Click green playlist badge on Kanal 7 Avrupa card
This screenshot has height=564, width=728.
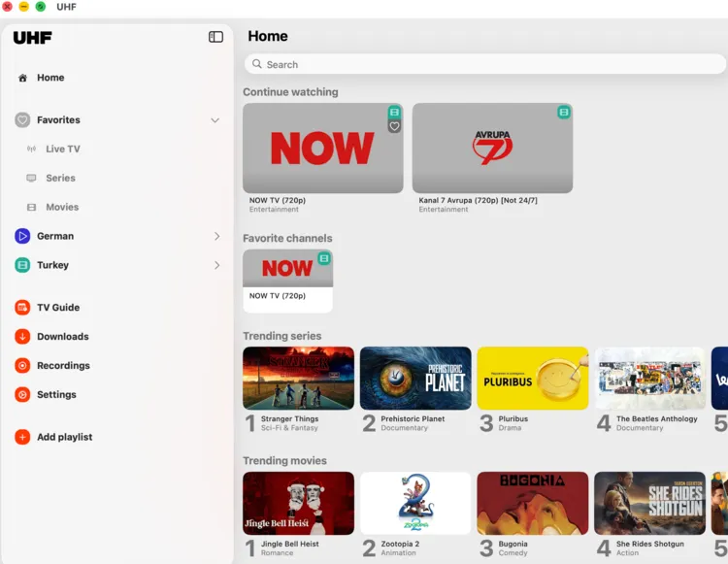pos(564,112)
